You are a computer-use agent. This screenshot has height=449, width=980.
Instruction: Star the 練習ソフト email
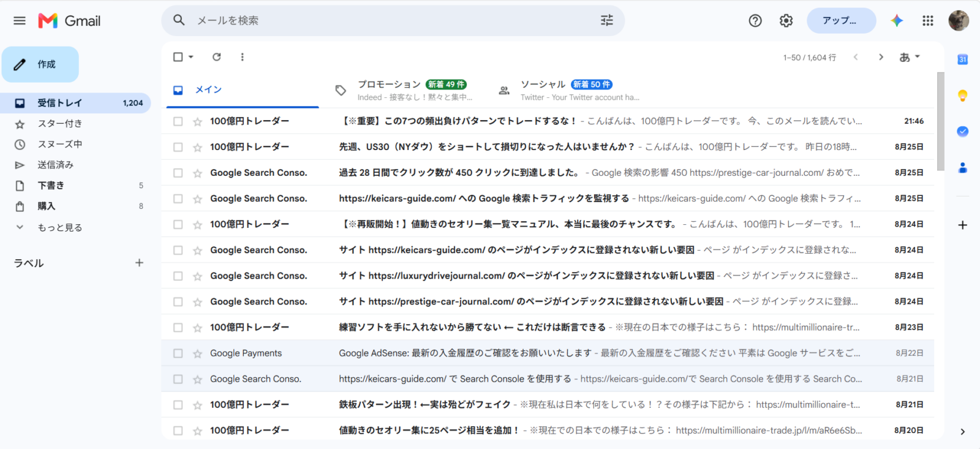pos(197,328)
